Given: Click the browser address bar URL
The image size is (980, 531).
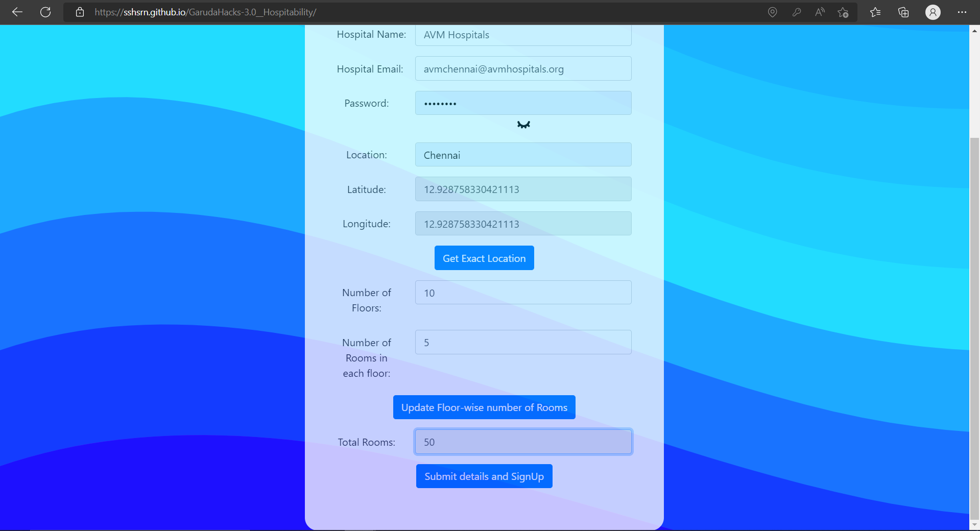Looking at the screenshot, I should pyautogui.click(x=205, y=12).
